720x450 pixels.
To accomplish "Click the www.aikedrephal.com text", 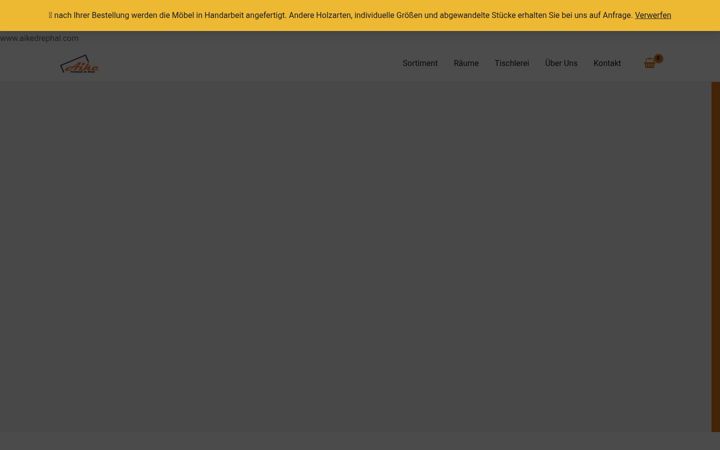I will 39,38.
